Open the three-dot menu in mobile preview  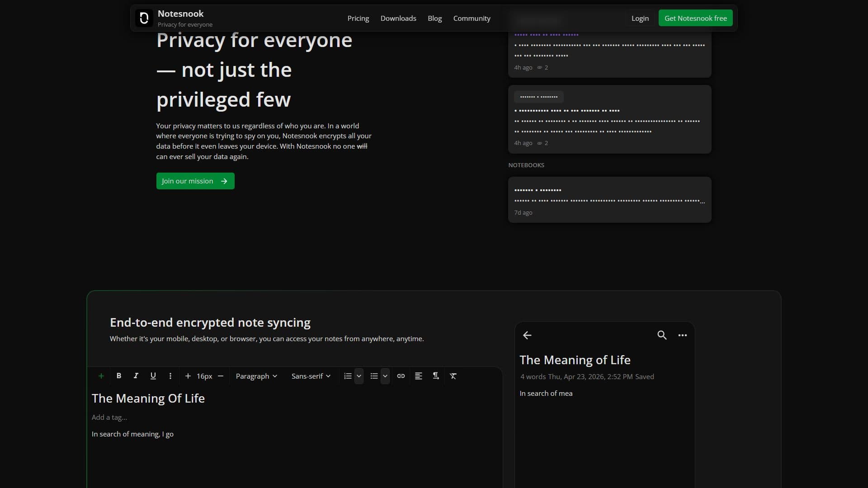pyautogui.click(x=683, y=335)
